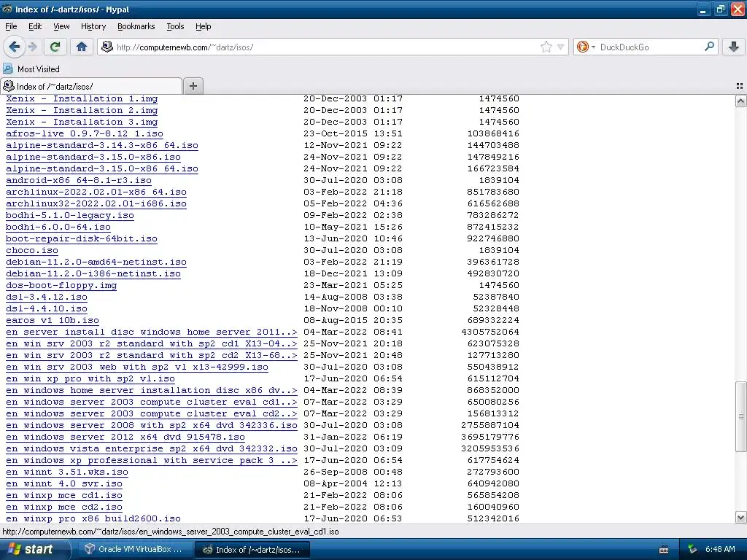The height and width of the screenshot is (560, 747).
Task: Open dsl-4.4.10.iso link
Action: (47, 308)
